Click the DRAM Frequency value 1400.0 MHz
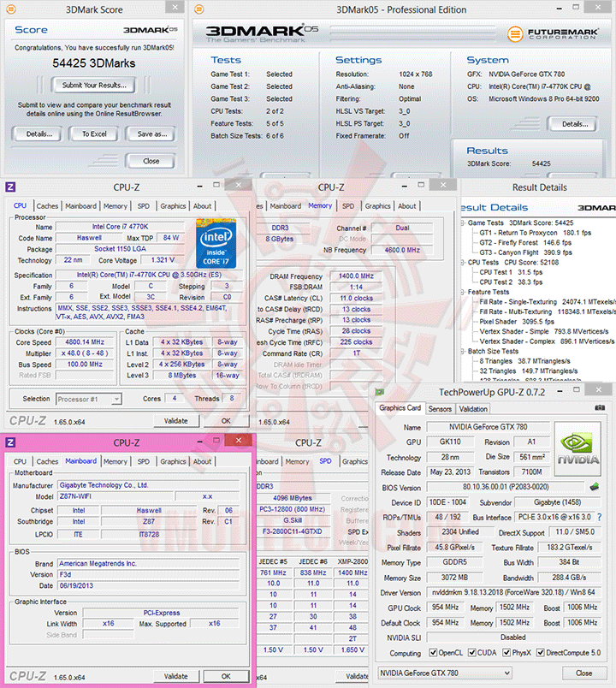Screen dimensions: 616x688 tap(356, 276)
